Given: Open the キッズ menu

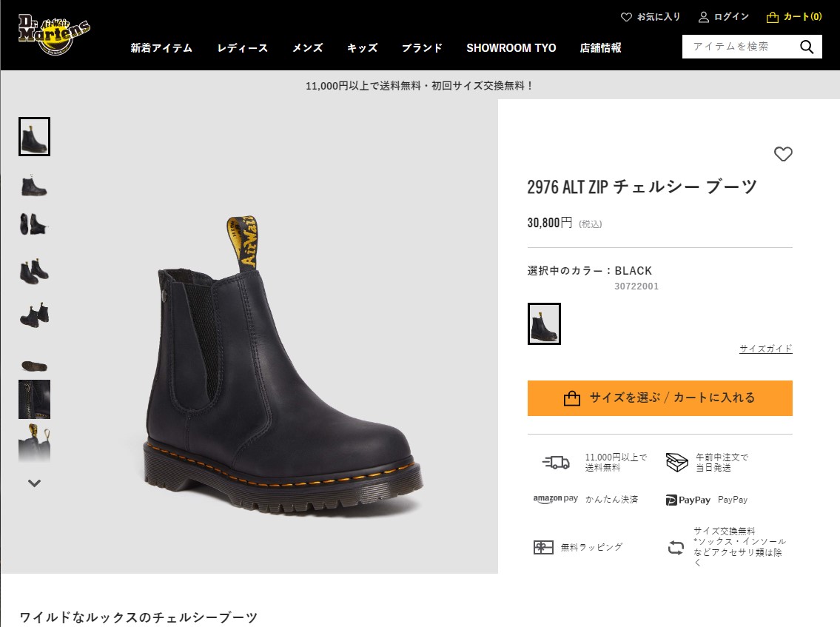Looking at the screenshot, I should pyautogui.click(x=362, y=47).
